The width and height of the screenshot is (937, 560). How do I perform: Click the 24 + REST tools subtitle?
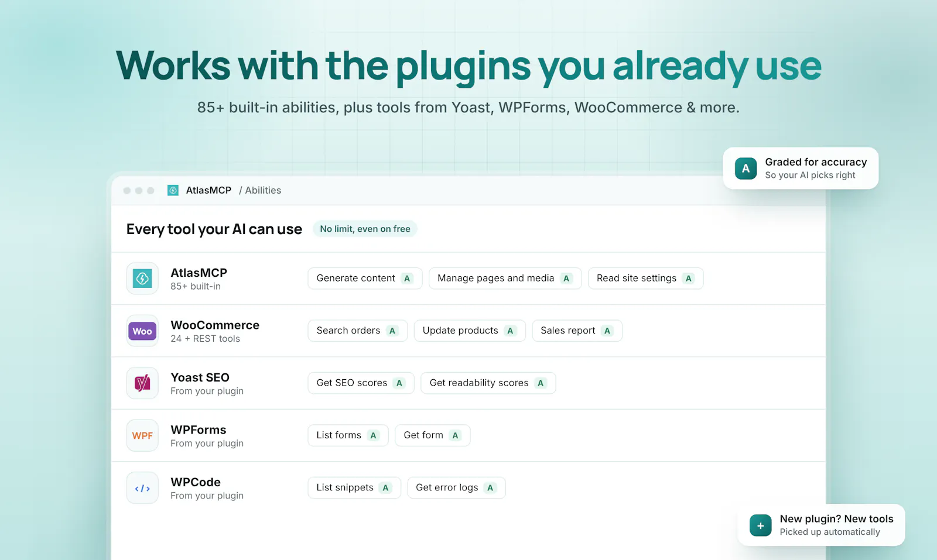pyautogui.click(x=205, y=339)
